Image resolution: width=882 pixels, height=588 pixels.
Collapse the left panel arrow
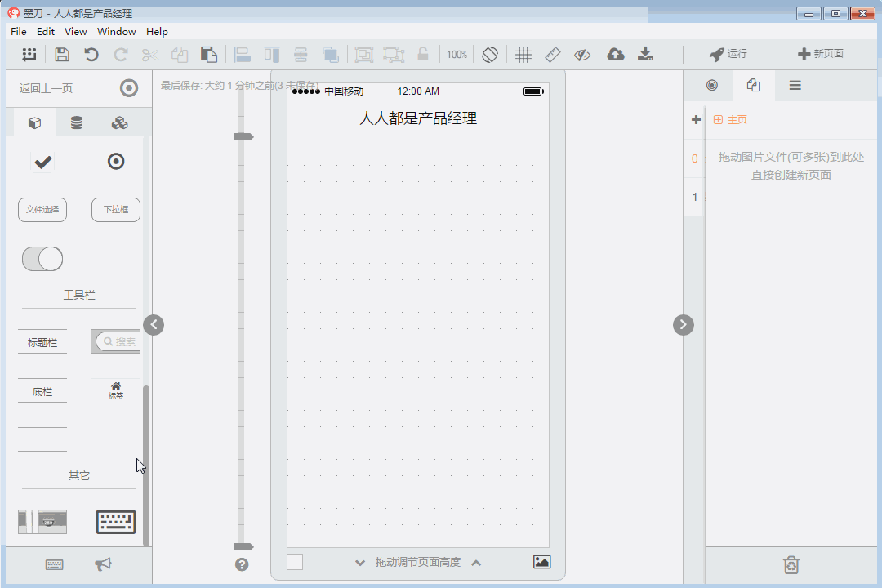(x=154, y=325)
